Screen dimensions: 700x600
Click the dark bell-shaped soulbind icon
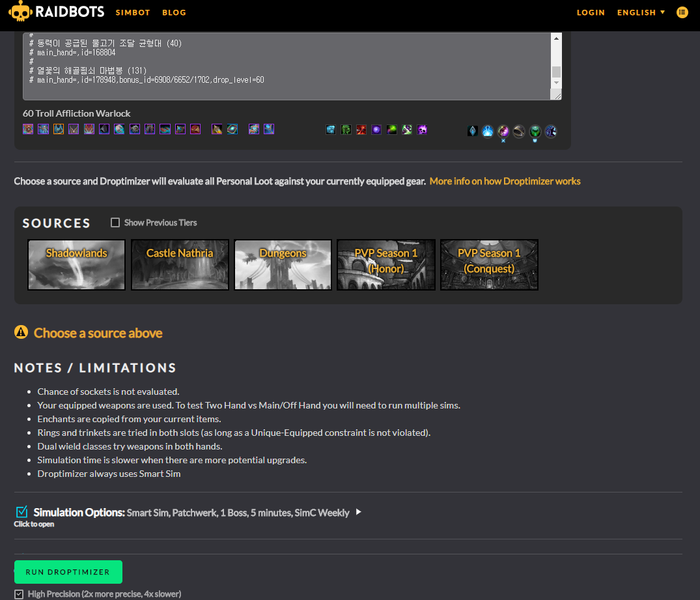click(519, 132)
